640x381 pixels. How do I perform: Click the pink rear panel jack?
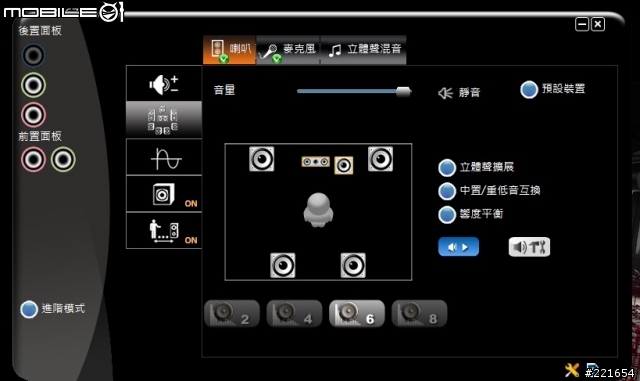click(33, 115)
